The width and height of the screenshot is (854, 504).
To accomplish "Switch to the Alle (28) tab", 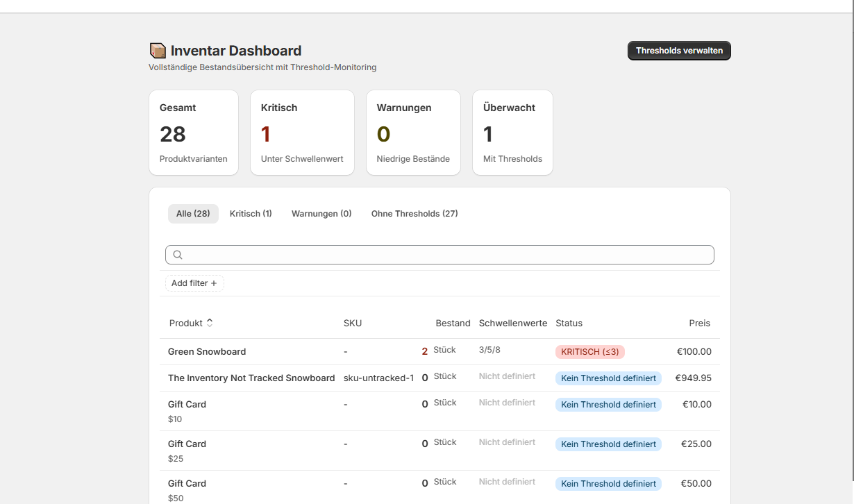I will click(193, 213).
